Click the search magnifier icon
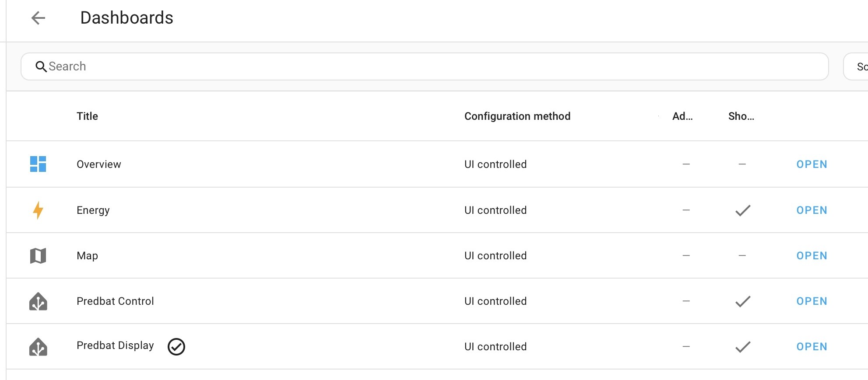 41,66
